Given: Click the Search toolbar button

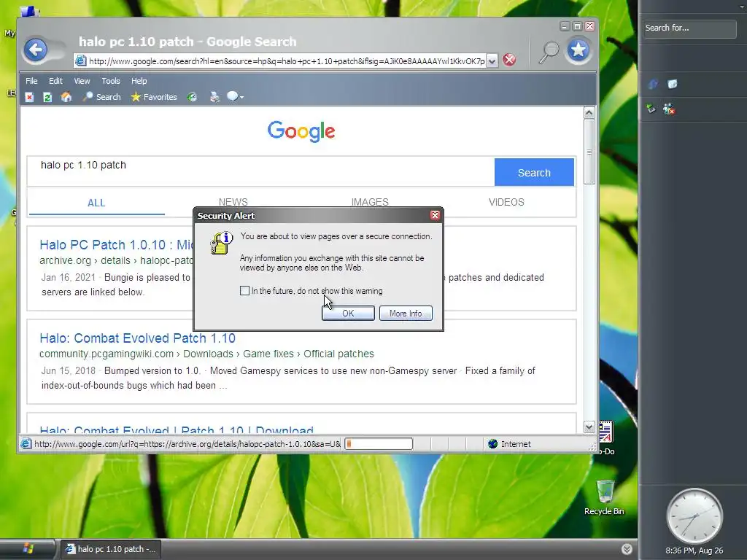Looking at the screenshot, I should (x=102, y=97).
